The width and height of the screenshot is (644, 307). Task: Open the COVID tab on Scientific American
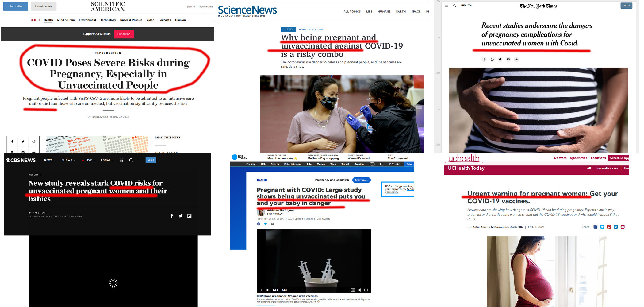click(x=35, y=20)
